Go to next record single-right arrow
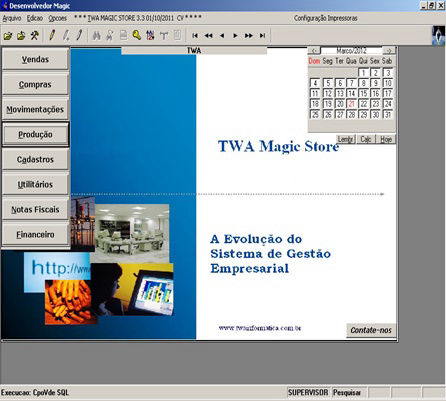The width and height of the screenshot is (446, 401). [235, 35]
